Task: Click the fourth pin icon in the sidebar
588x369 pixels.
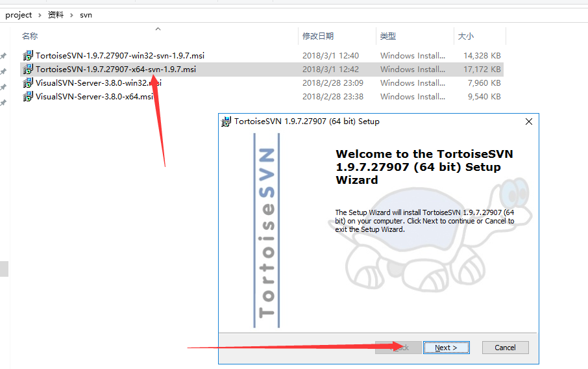Action: click(3, 103)
